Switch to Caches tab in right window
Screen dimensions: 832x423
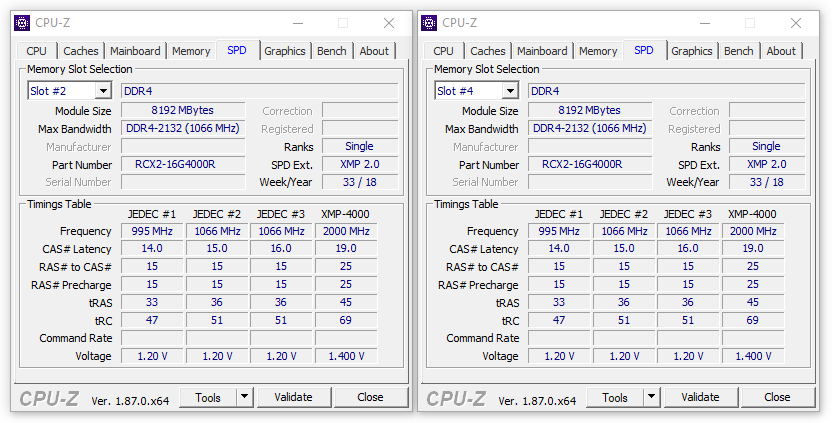488,51
